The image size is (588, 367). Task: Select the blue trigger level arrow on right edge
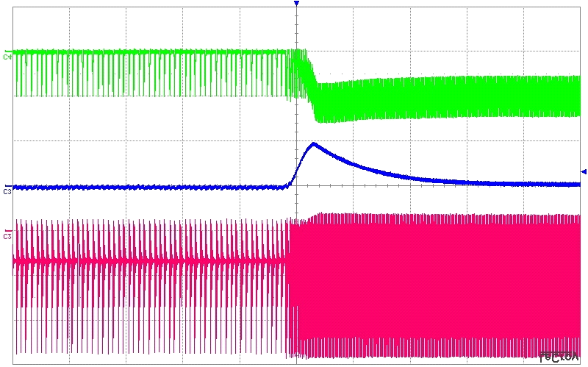tap(584, 171)
